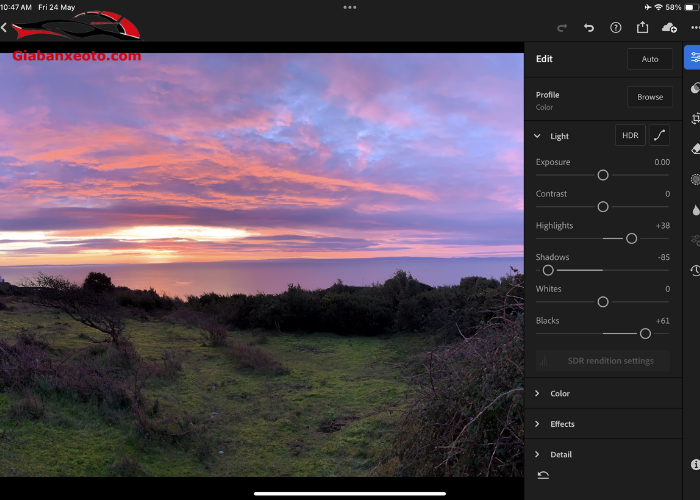Tap the battery indicator in status bar
700x500 pixels.
(692, 7)
